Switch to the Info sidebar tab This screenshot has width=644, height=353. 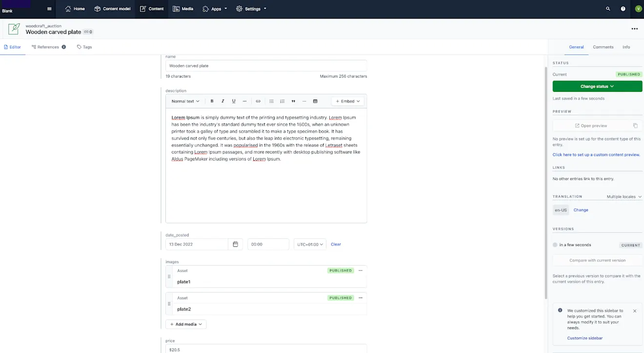click(x=626, y=47)
